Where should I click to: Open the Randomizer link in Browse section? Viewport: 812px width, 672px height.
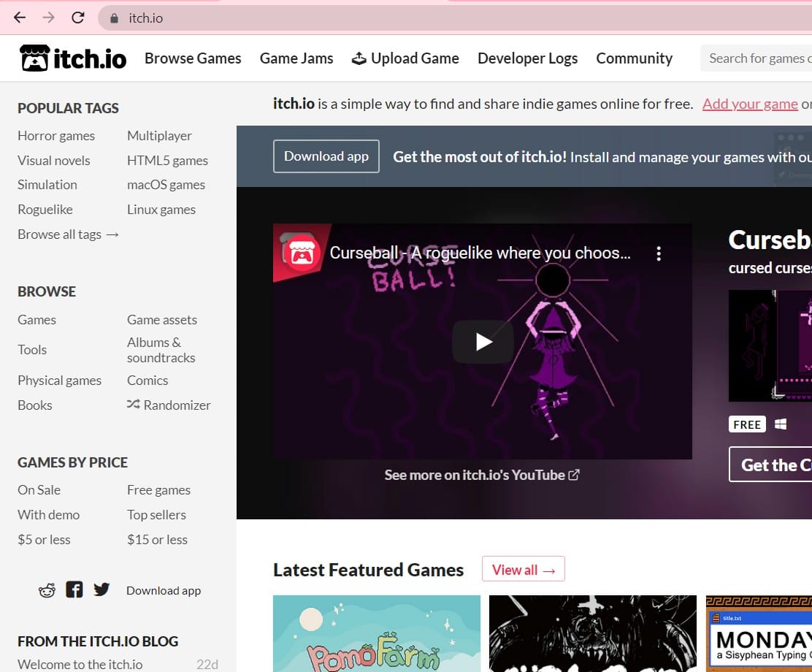(169, 405)
